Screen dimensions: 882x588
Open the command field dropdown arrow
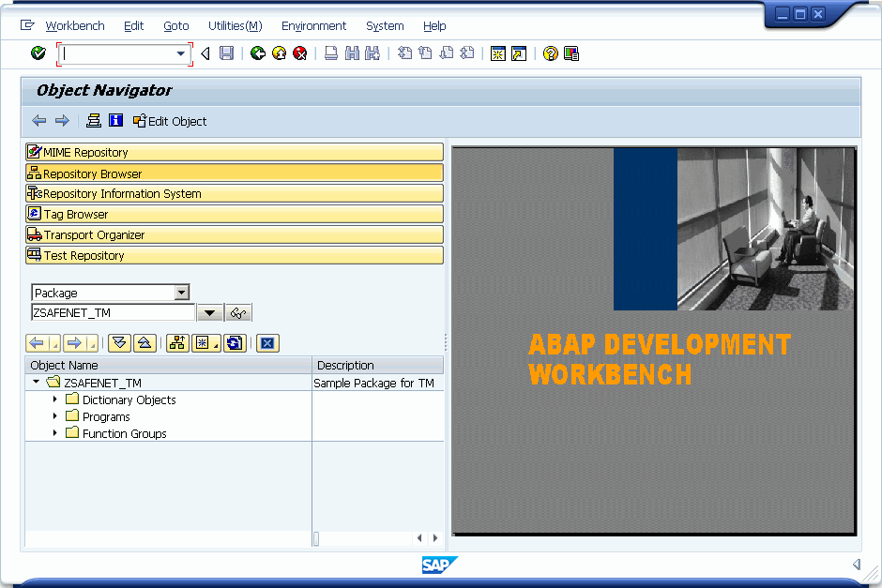coord(180,54)
